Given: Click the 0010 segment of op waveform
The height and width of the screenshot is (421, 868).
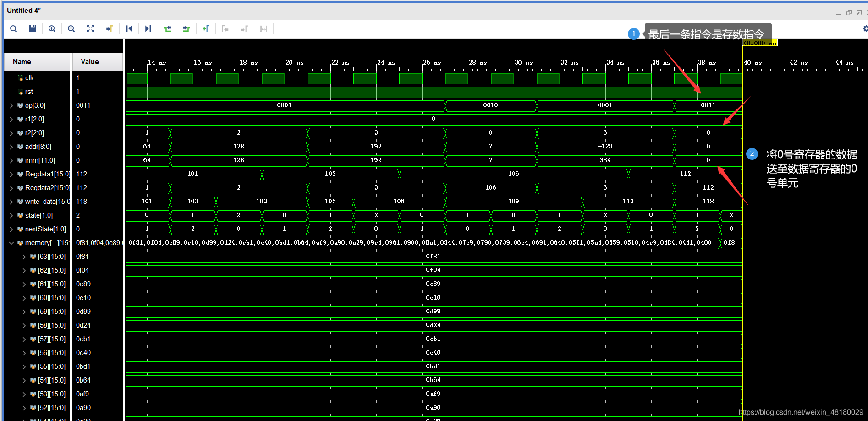Looking at the screenshot, I should (x=490, y=105).
